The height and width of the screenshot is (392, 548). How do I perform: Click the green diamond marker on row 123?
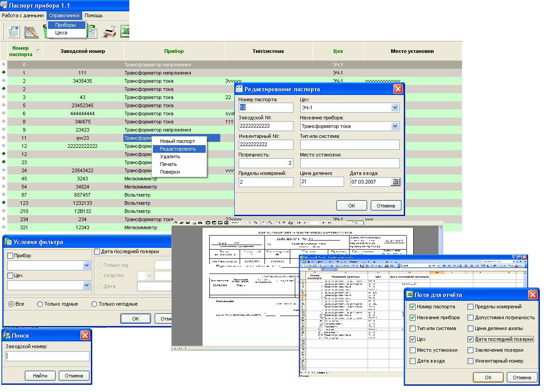click(4, 203)
